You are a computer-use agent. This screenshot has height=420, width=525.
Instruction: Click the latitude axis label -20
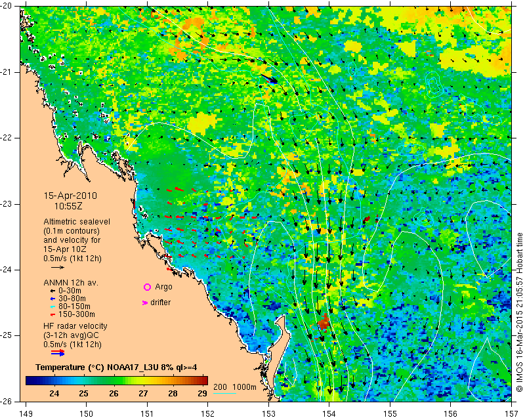7,7
